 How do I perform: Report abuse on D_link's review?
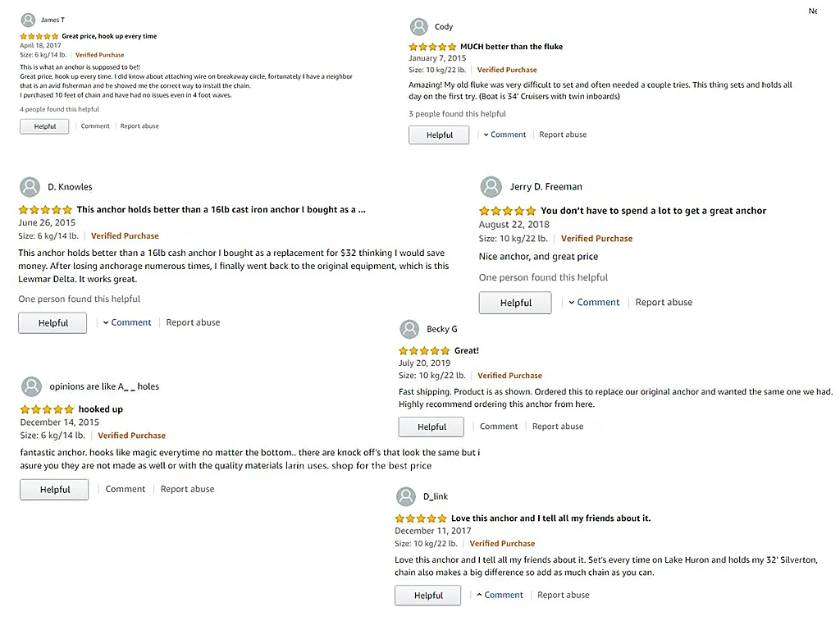coord(563,595)
